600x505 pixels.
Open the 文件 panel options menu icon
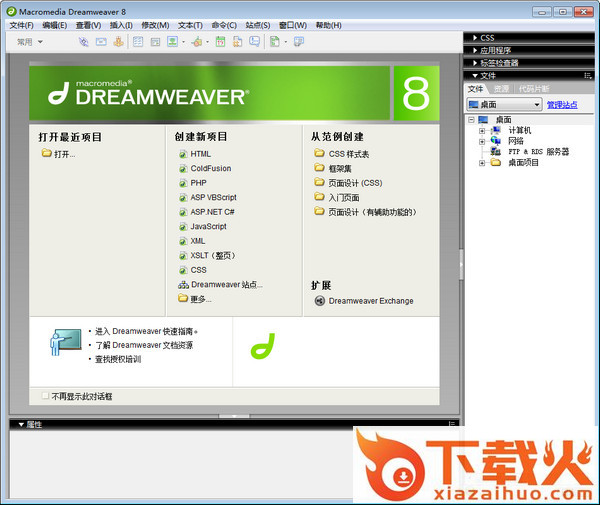pos(587,76)
